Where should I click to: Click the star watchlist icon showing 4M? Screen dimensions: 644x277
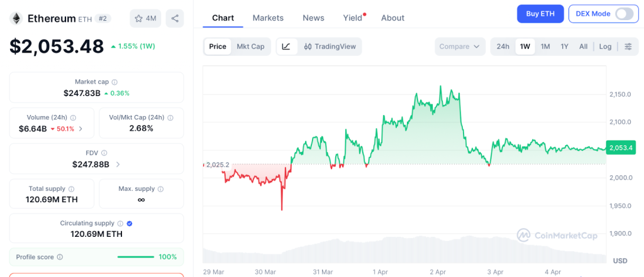point(145,18)
